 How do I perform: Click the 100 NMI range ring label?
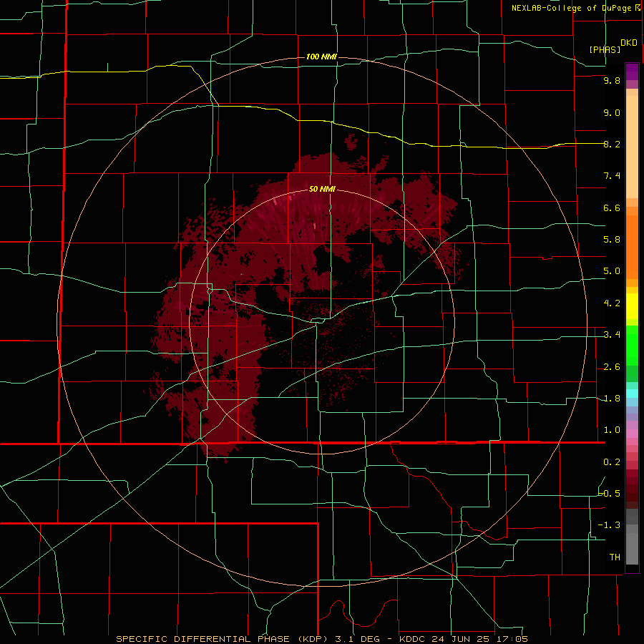pos(321,57)
